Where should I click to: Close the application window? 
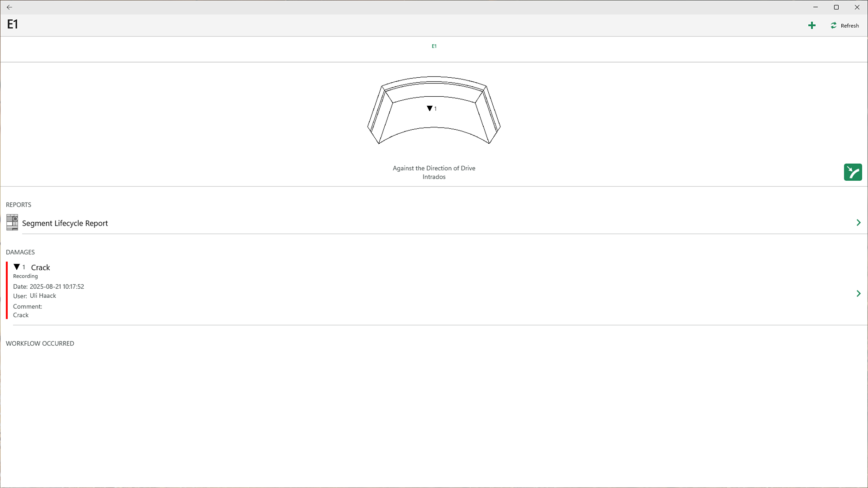pyautogui.click(x=857, y=7)
